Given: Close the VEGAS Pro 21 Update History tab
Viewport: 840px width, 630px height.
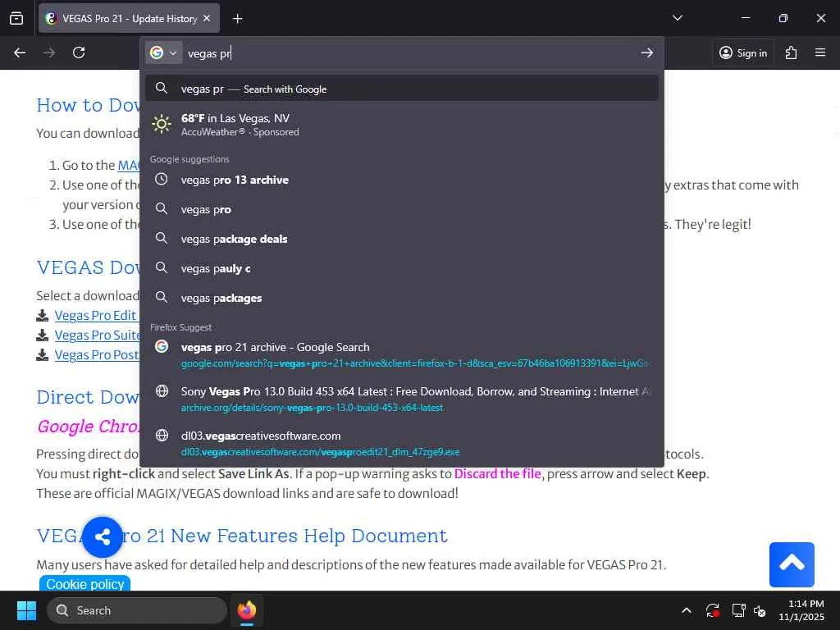Looking at the screenshot, I should click(207, 18).
